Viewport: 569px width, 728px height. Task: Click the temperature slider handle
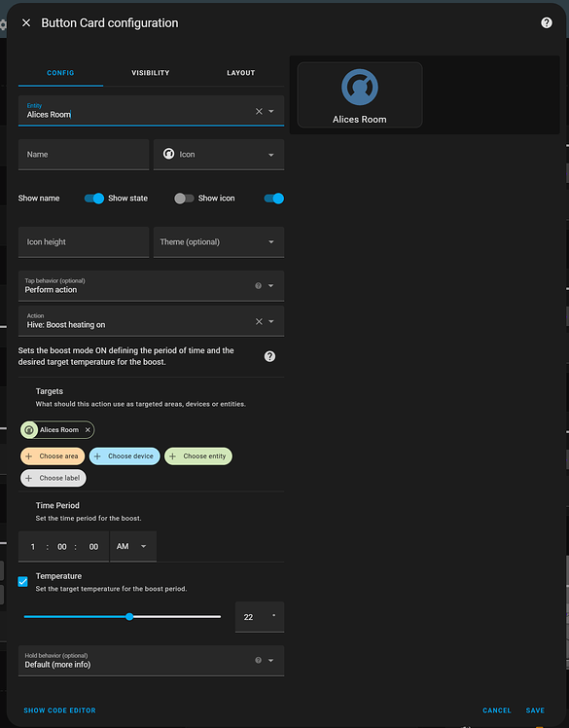[x=129, y=617]
